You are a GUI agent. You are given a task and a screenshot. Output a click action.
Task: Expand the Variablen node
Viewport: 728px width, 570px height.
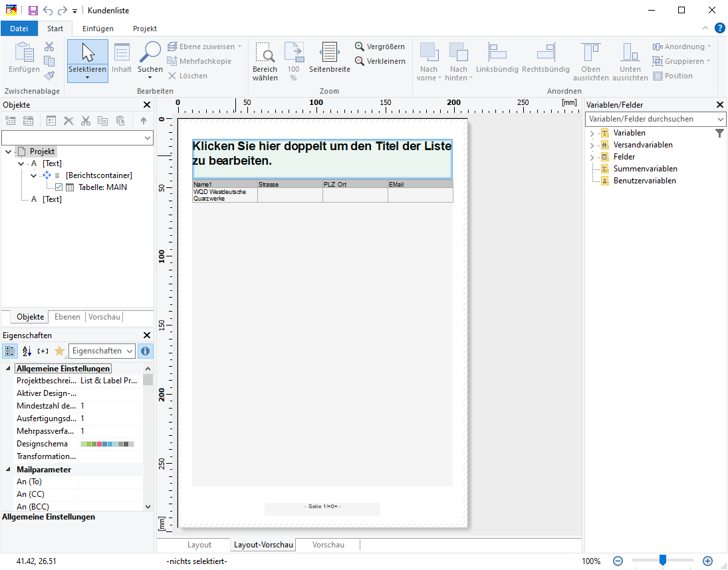coord(592,134)
